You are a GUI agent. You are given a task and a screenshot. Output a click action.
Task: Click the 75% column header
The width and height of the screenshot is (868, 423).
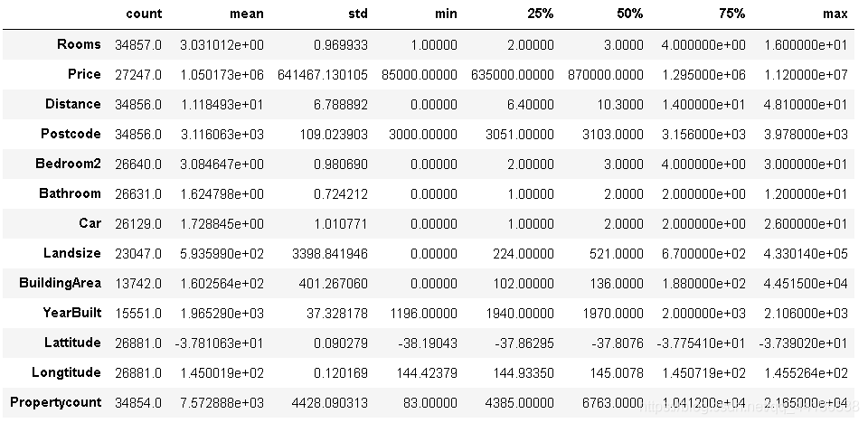(731, 14)
